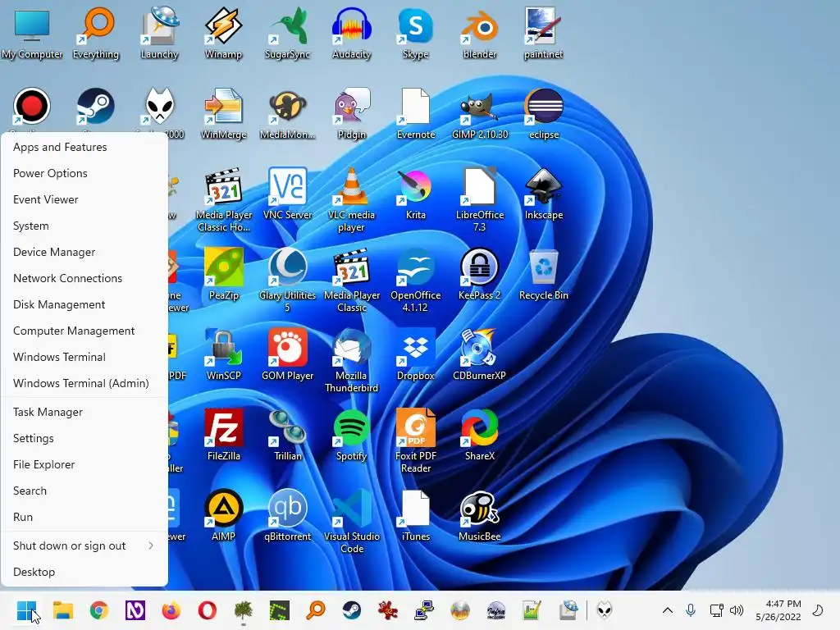
Task: Launch Device Manager from the menu
Action: pyautogui.click(x=84, y=253)
